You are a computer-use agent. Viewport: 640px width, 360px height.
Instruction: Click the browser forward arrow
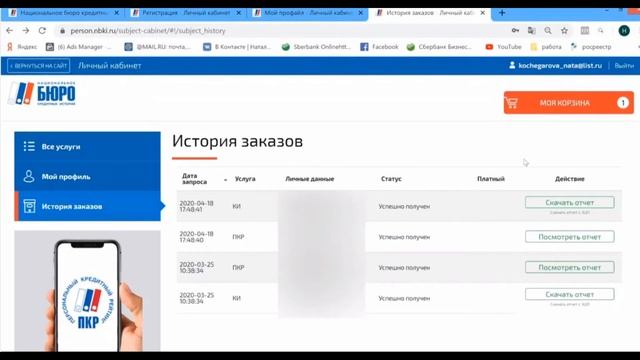(26, 31)
